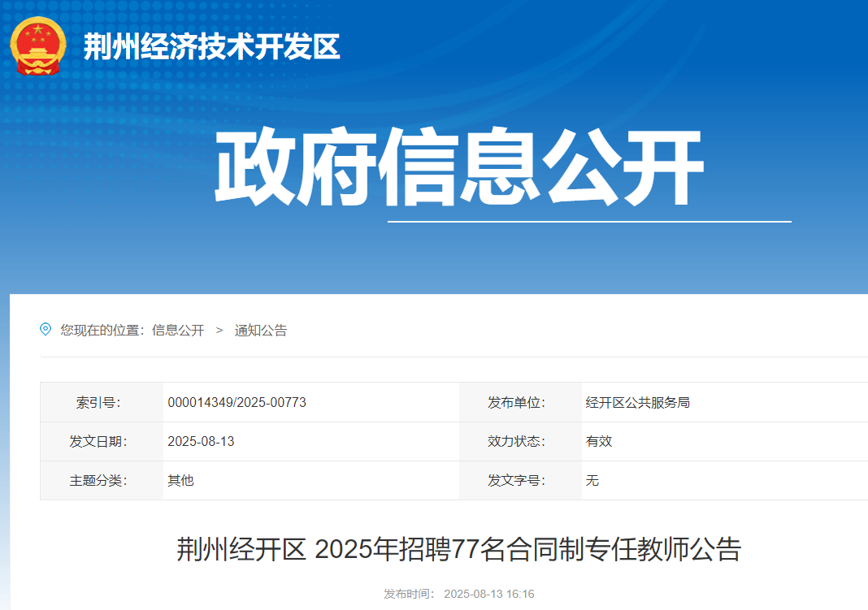Select the 经开区公共服务局 value
The image size is (868, 610).
coord(638,402)
